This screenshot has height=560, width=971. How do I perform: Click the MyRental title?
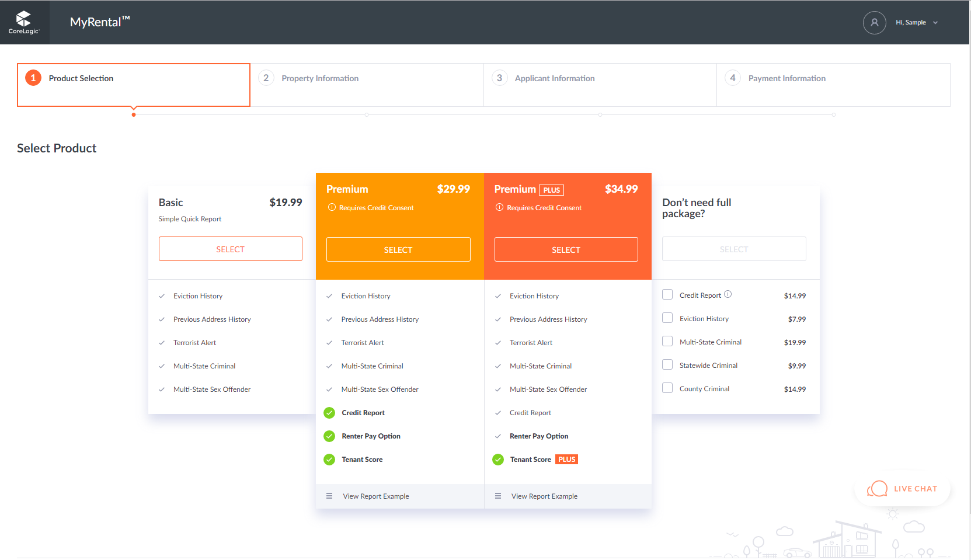tap(100, 22)
